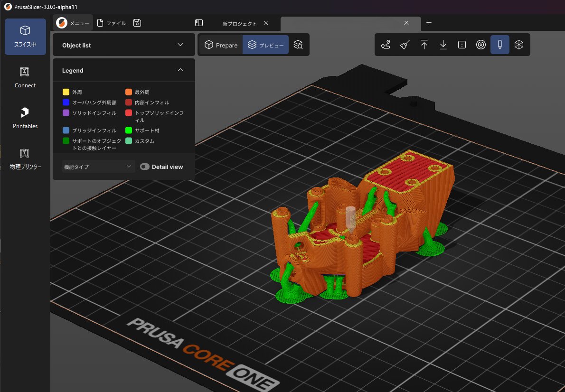This screenshot has height=392, width=565.
Task: Click the 内部インフィル dark red swatch
Action: [129, 103]
